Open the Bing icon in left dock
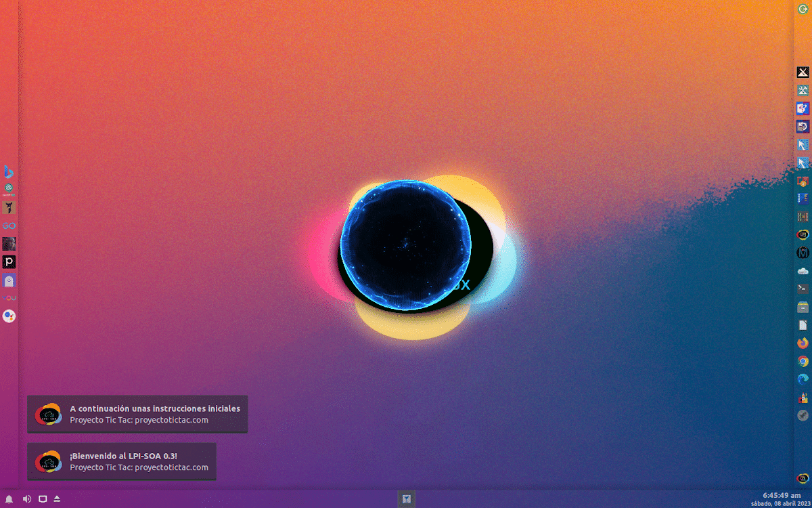The image size is (812, 508). (x=9, y=171)
